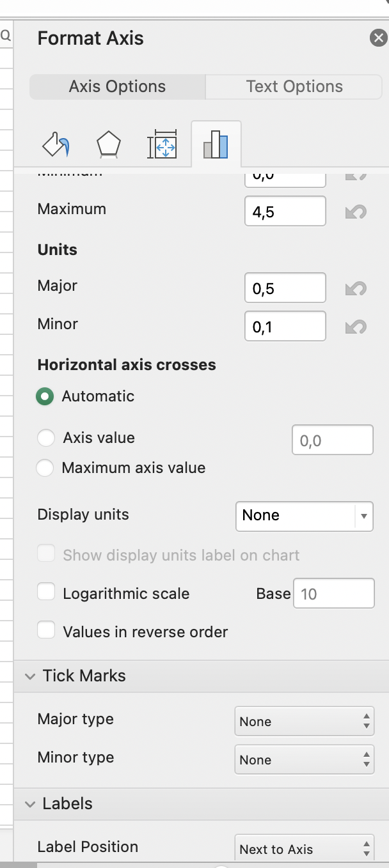The image size is (389, 868).
Task: Click the logarithm Base input field
Action: pyautogui.click(x=333, y=593)
